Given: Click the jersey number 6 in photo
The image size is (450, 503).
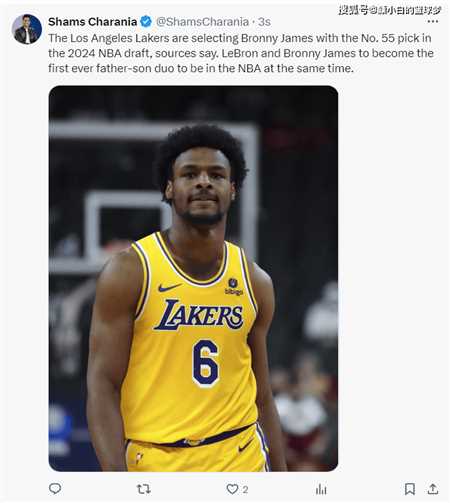Looking at the screenshot, I should pyautogui.click(x=205, y=363).
